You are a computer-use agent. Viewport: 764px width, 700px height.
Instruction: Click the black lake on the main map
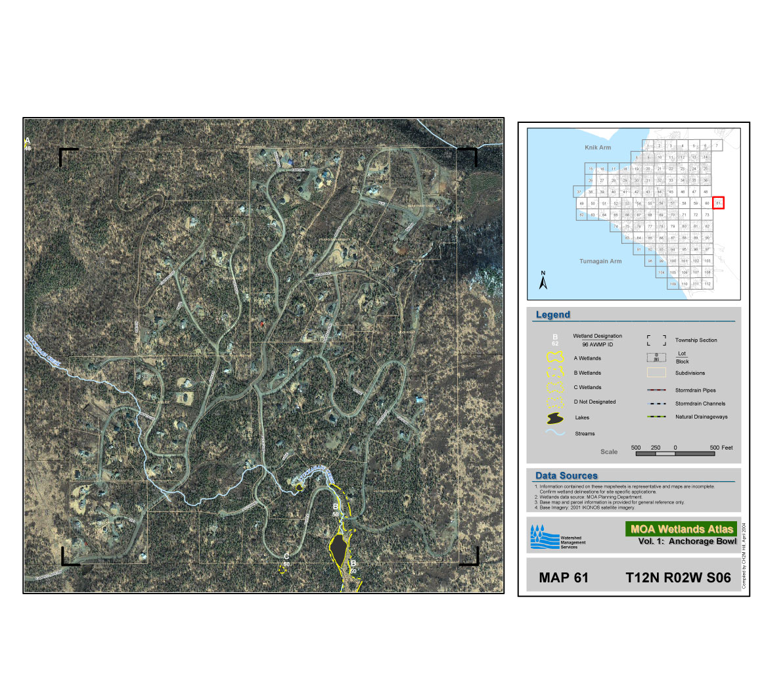click(x=338, y=546)
